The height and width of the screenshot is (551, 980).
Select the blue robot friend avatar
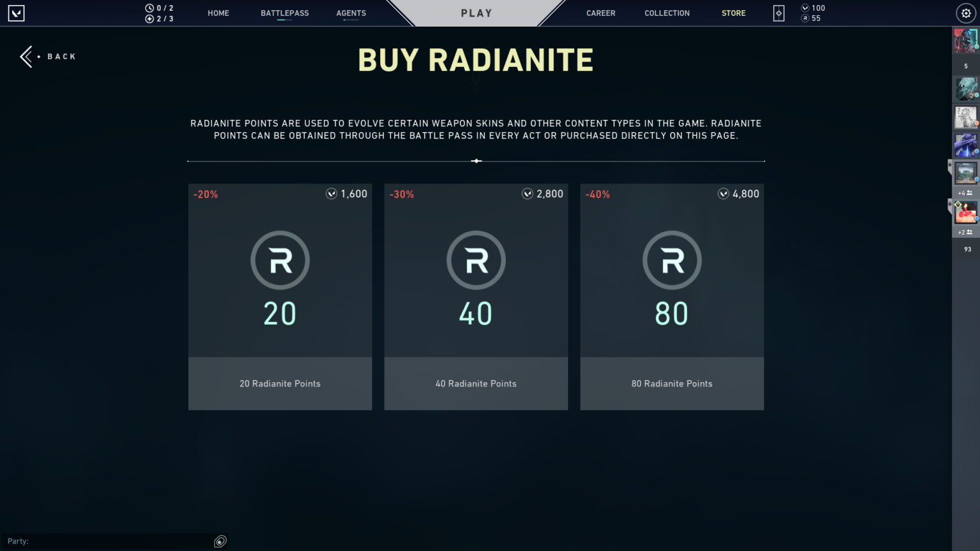pos(966,145)
